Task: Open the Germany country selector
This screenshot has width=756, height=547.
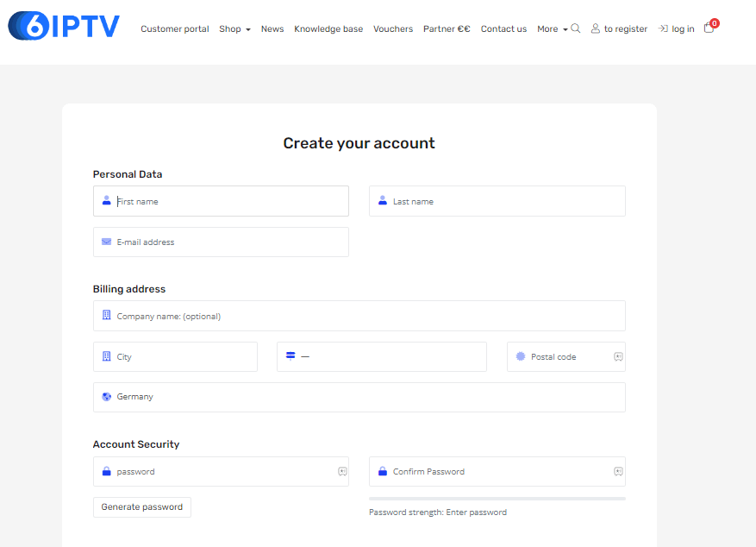Action: coord(359,397)
